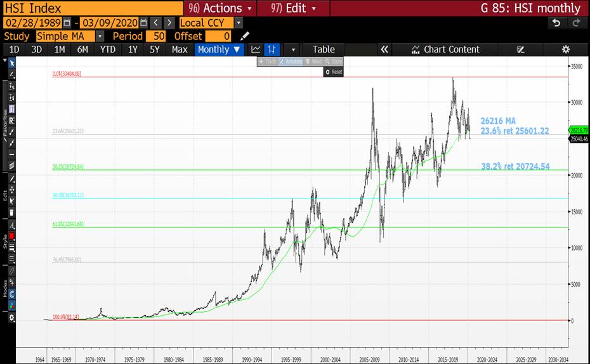590x364 pixels.
Task: Go to the previous date range arrow
Action: 156,23
